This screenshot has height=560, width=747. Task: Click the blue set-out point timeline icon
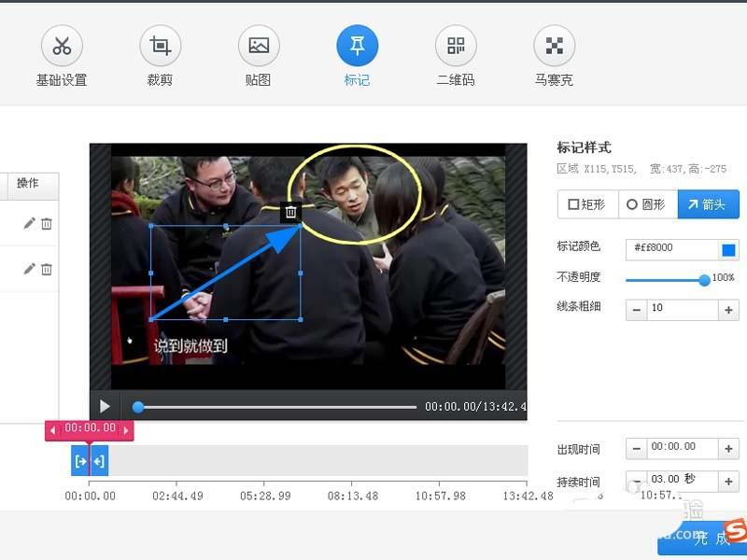[x=100, y=460]
